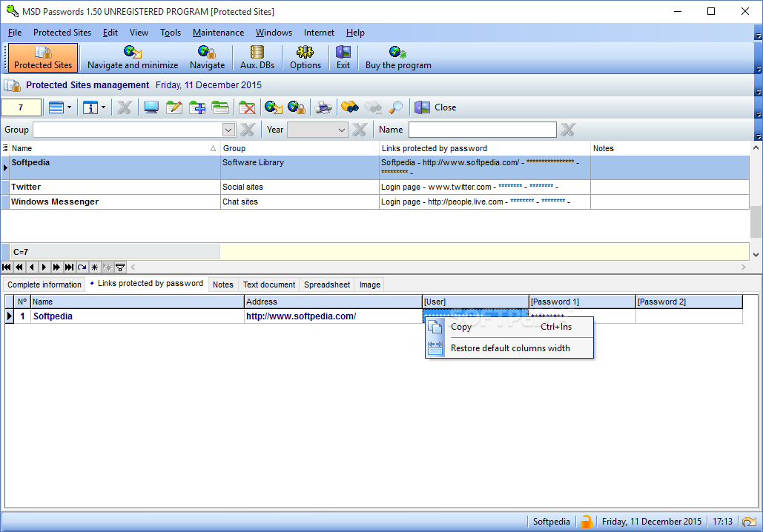Screen dimensions: 763x532
Task: Click delete record red X folder icon
Action: 247,107
